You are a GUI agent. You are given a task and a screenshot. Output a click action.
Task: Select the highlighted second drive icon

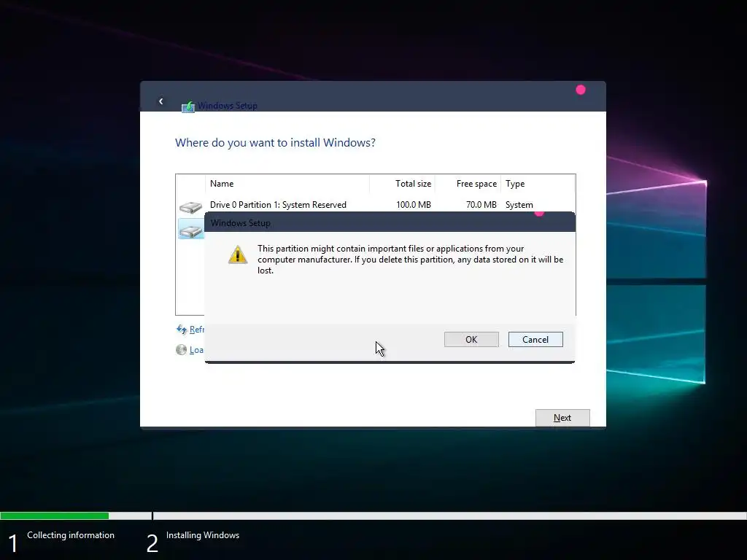coord(190,230)
